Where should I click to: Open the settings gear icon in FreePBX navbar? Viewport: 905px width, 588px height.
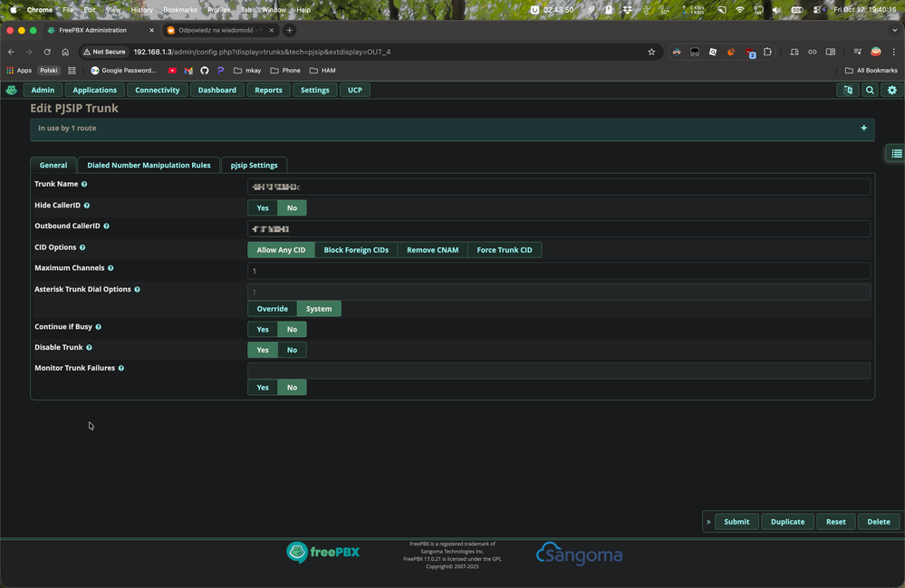pos(891,90)
